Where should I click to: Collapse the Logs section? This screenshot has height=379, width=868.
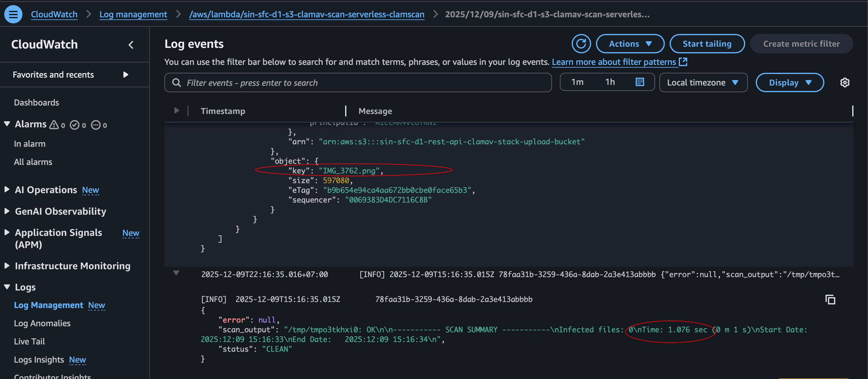click(x=7, y=287)
